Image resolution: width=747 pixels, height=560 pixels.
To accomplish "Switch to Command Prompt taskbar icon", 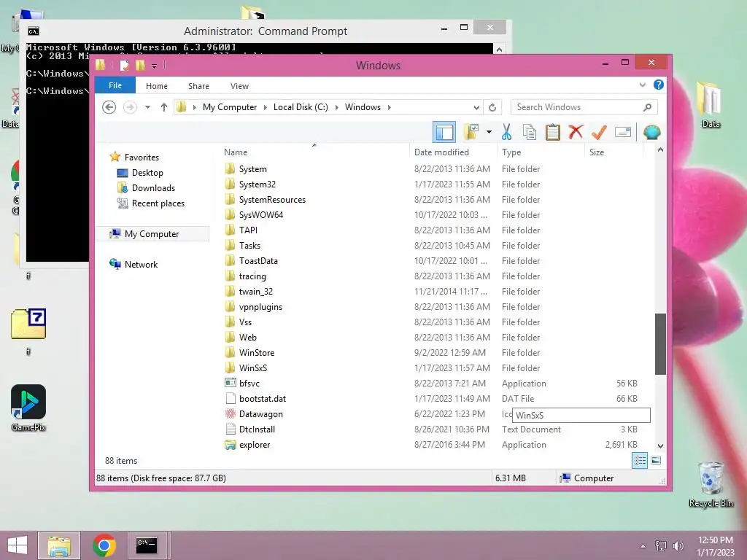I will tap(146, 545).
